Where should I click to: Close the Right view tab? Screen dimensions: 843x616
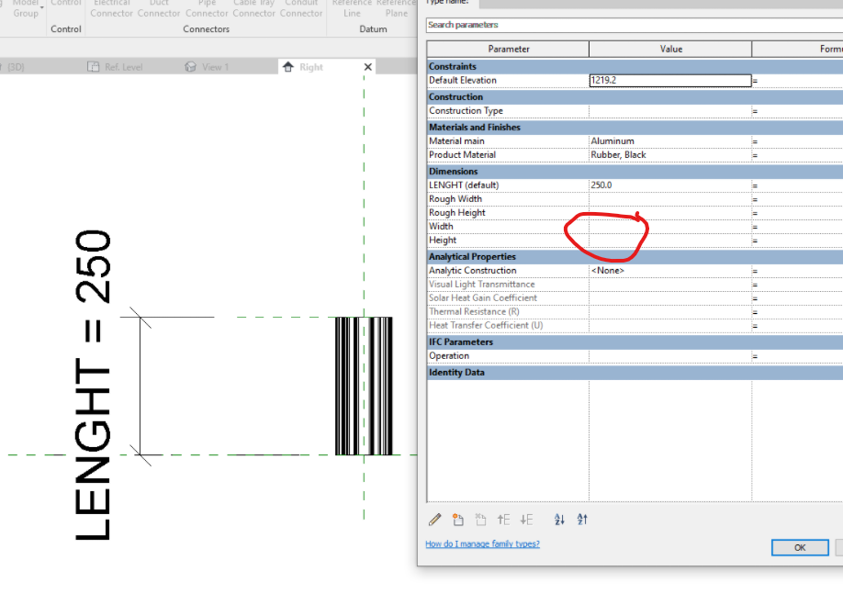(367, 67)
